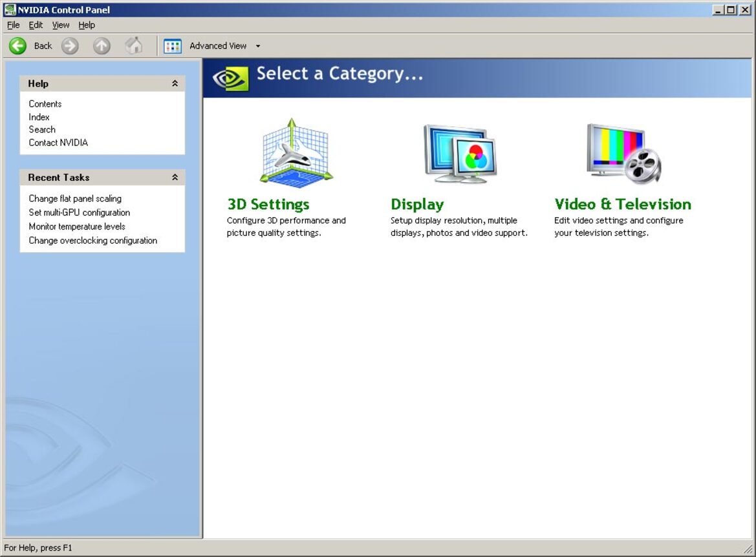
Task: Open the Edit menu
Action: [36, 25]
